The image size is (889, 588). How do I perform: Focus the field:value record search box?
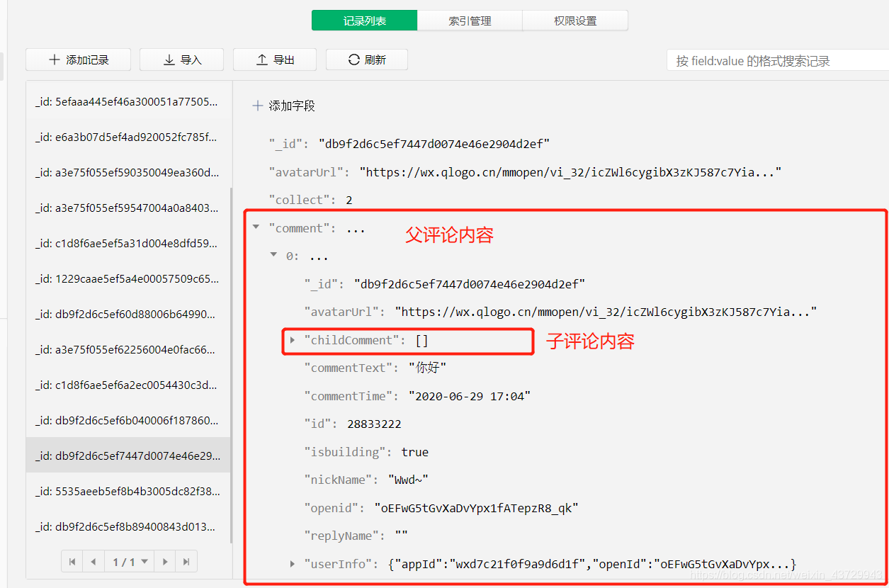(x=777, y=61)
